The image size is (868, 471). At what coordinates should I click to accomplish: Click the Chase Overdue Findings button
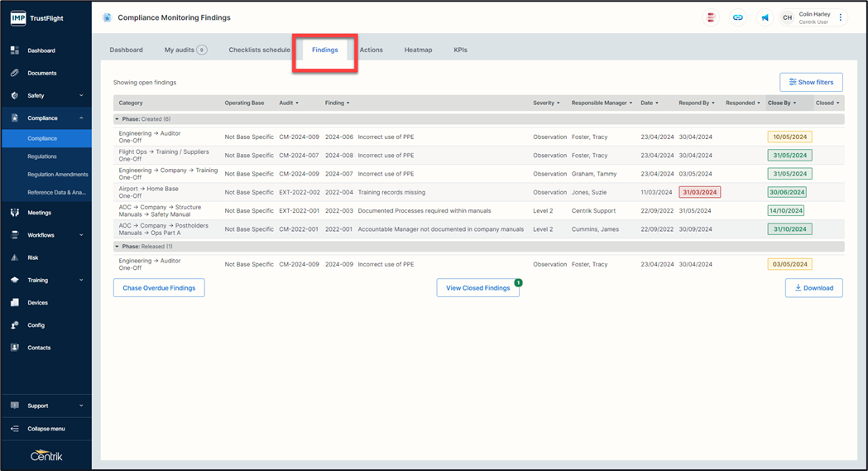(159, 288)
